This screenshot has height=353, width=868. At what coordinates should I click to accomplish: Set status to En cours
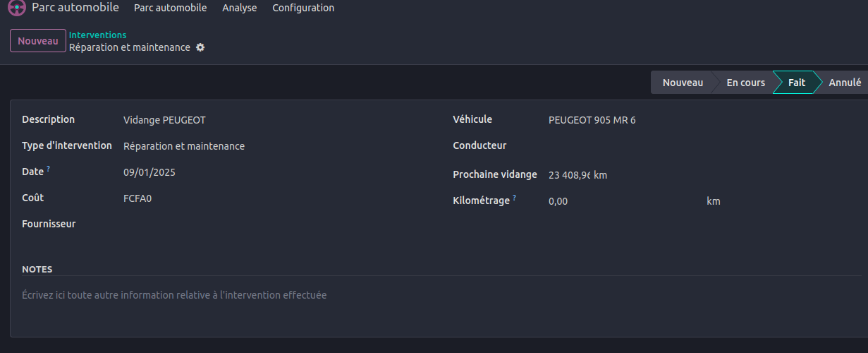point(745,83)
